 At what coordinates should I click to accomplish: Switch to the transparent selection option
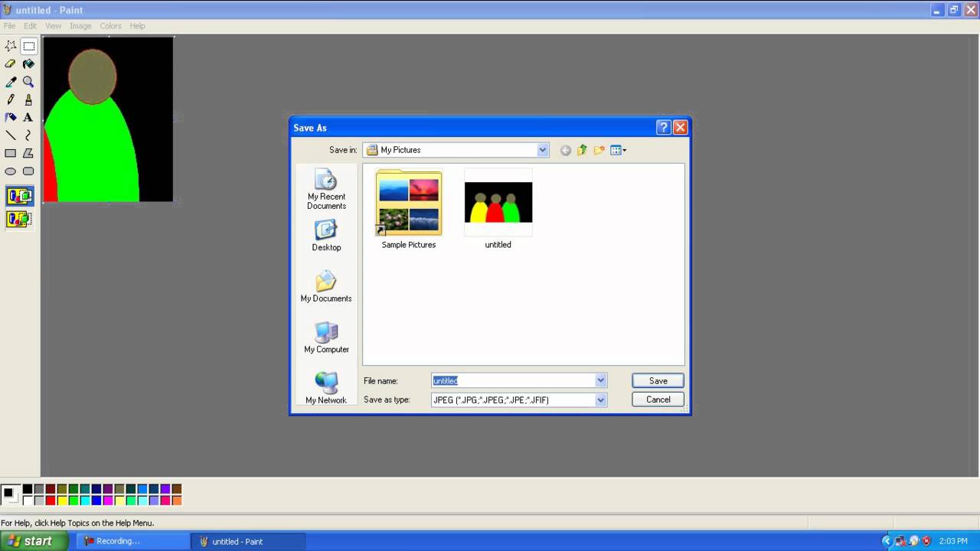pos(20,220)
